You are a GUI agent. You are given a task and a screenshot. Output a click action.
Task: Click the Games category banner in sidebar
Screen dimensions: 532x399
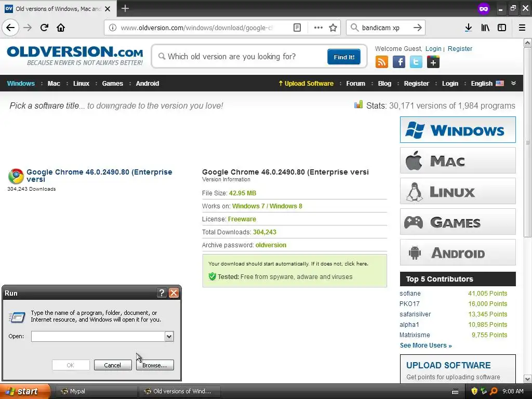point(458,222)
